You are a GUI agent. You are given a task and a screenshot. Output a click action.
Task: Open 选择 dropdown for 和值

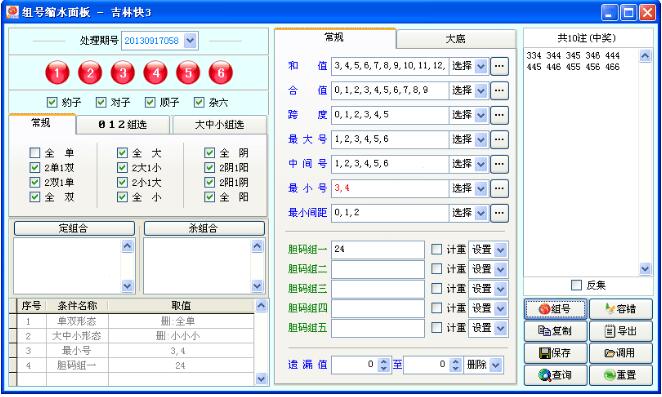[481, 66]
